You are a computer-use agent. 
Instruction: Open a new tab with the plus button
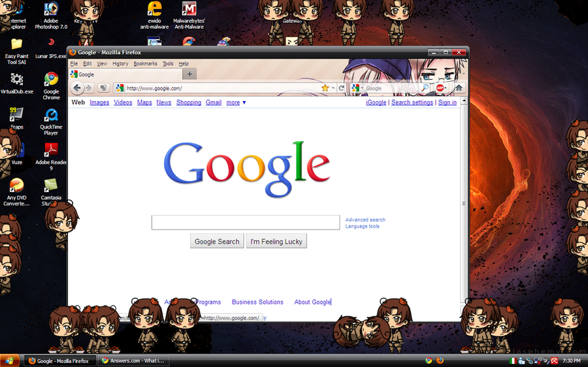(189, 74)
